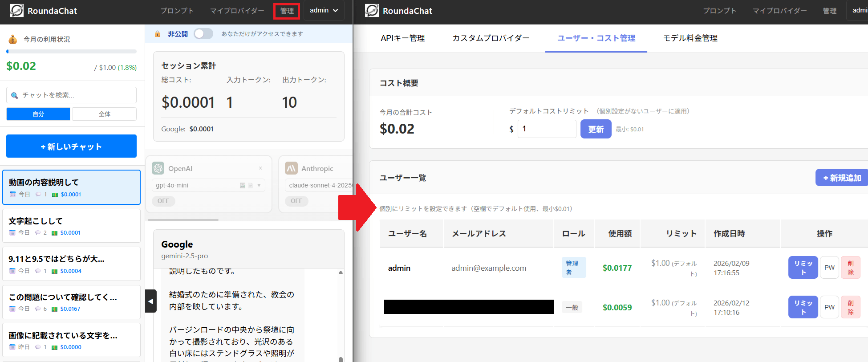This screenshot has width=868, height=362.
Task: Open the 文字起こしして chat
Action: (x=71, y=226)
